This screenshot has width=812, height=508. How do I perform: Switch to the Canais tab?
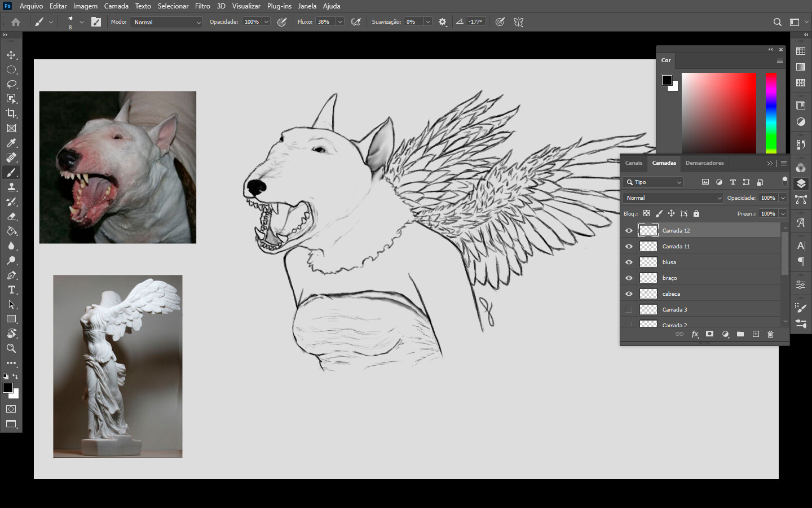coord(633,163)
